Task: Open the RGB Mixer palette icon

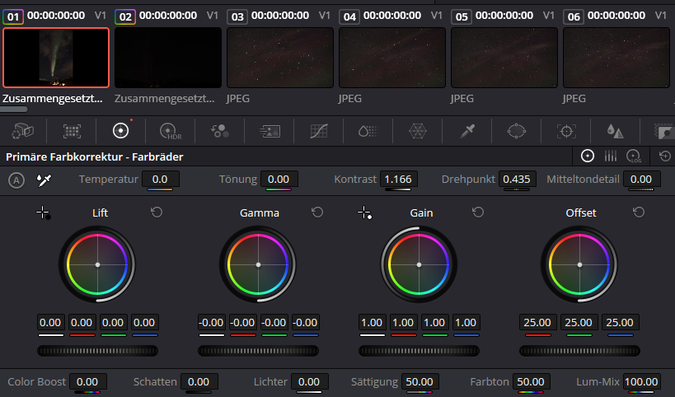Action: coord(220,131)
